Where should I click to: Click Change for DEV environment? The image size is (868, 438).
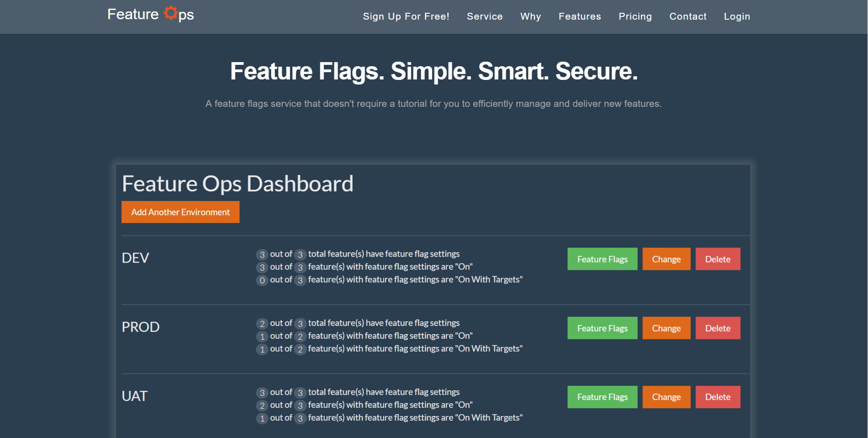(666, 259)
